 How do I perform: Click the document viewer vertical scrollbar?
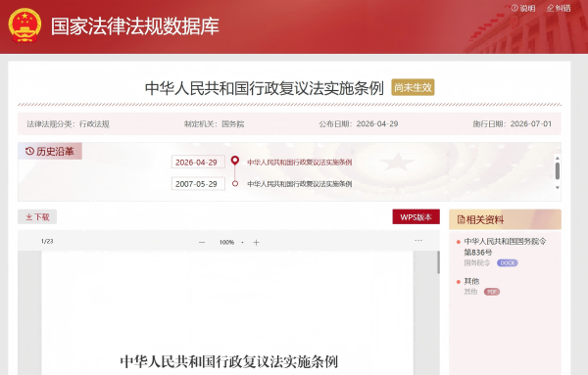click(x=438, y=262)
